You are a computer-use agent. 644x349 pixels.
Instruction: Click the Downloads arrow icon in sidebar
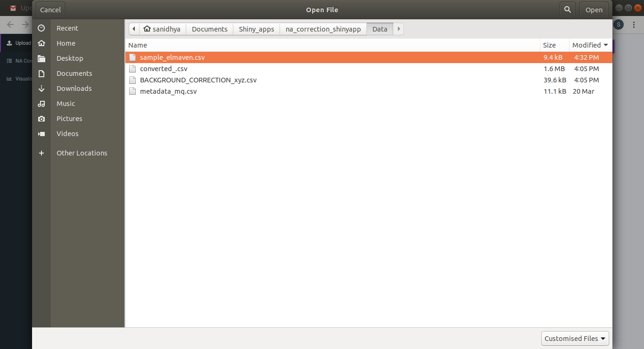(41, 89)
